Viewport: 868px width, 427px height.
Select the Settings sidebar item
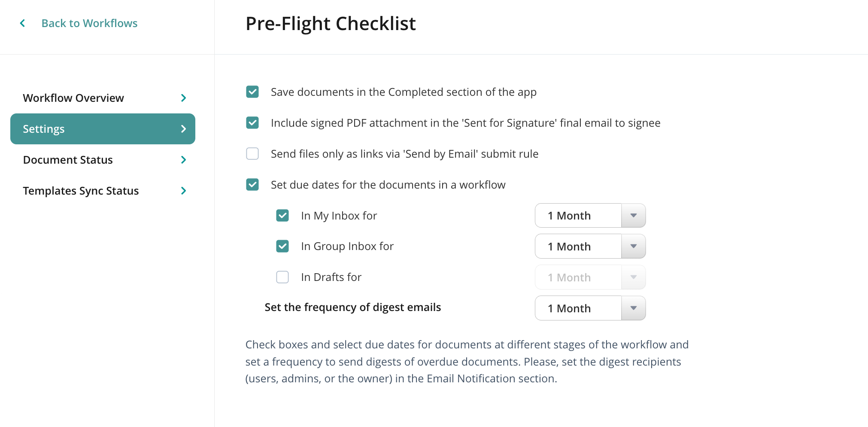point(44,129)
